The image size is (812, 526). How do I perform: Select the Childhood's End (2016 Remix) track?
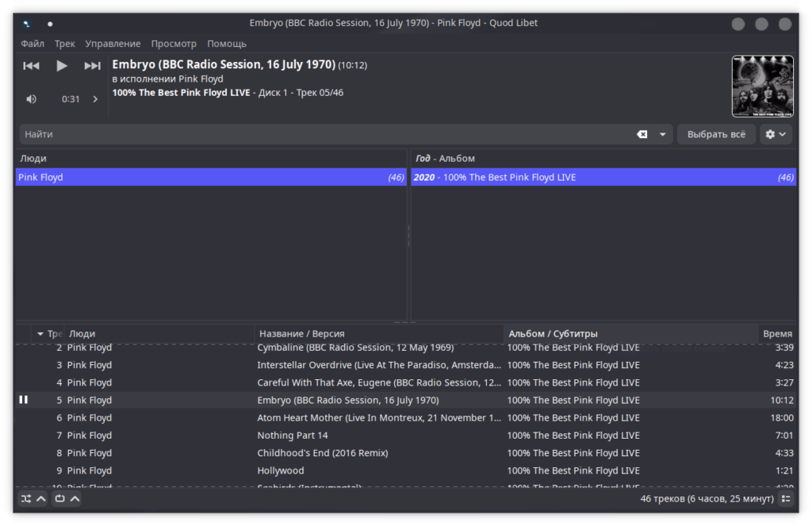(405, 453)
